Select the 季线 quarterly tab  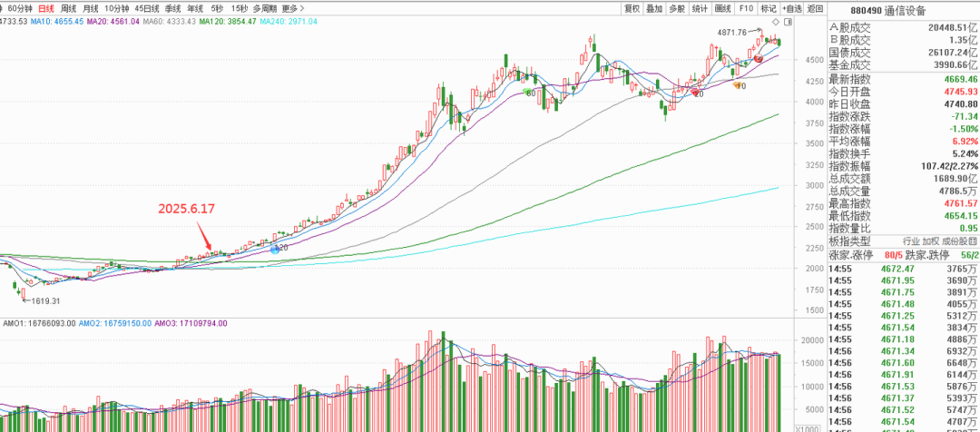click(173, 9)
